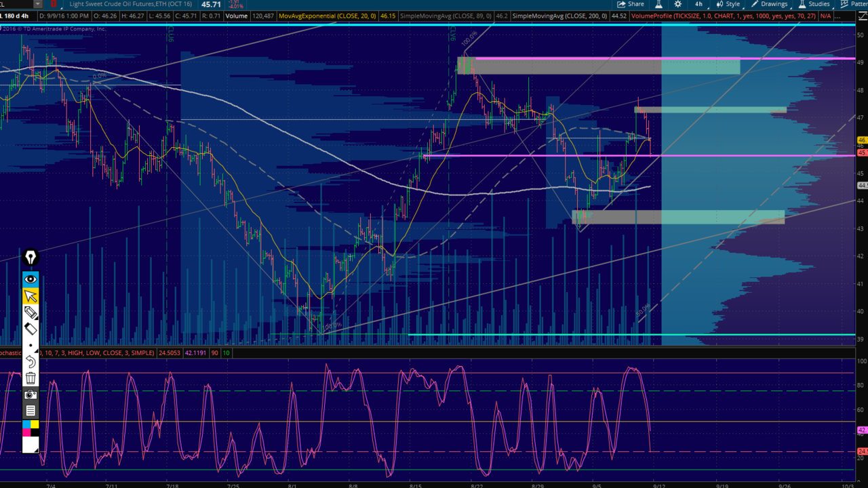Image resolution: width=868 pixels, height=488 pixels.
Task: Click the pink 42 stochastic axis label
Action: click(x=862, y=430)
